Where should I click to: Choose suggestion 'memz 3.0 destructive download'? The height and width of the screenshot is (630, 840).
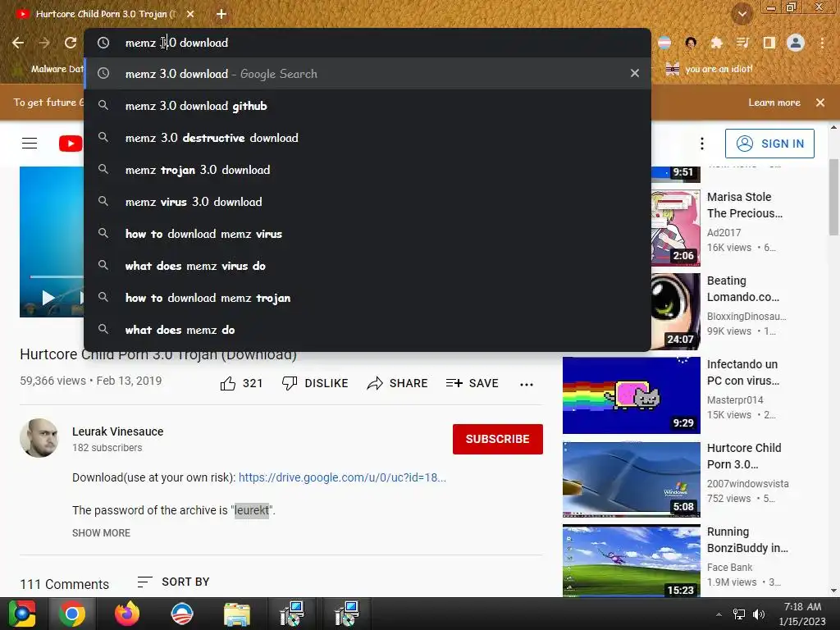(367, 138)
